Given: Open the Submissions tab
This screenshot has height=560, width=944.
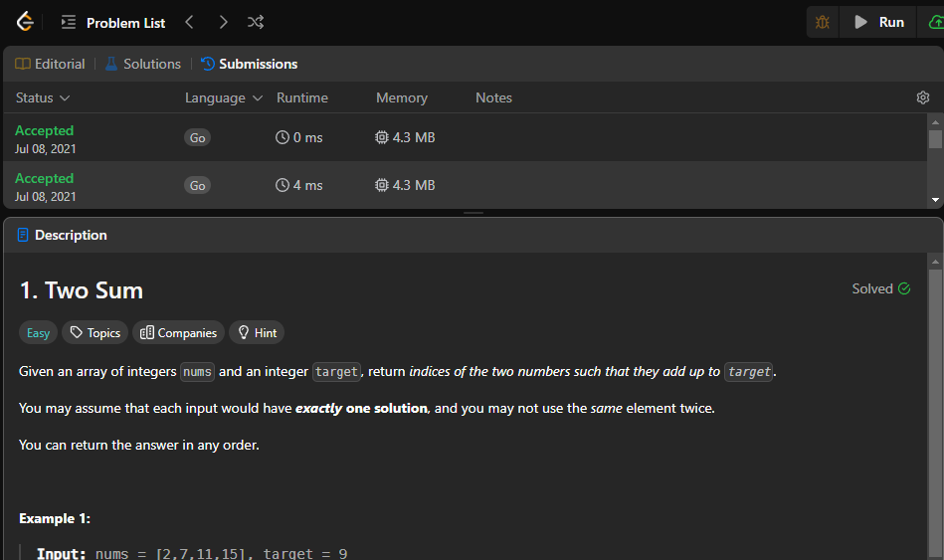Looking at the screenshot, I should click(249, 64).
